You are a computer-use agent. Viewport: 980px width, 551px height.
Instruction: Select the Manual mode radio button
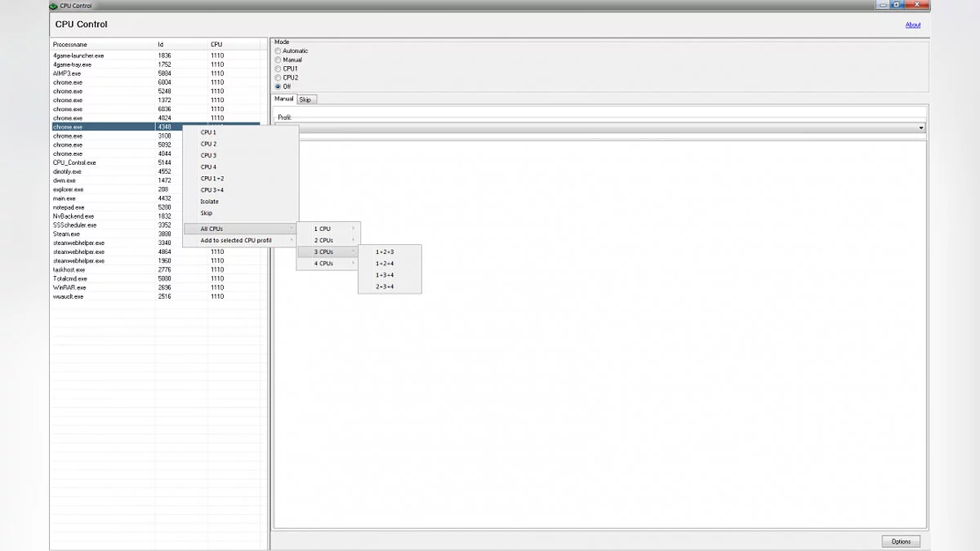click(278, 60)
